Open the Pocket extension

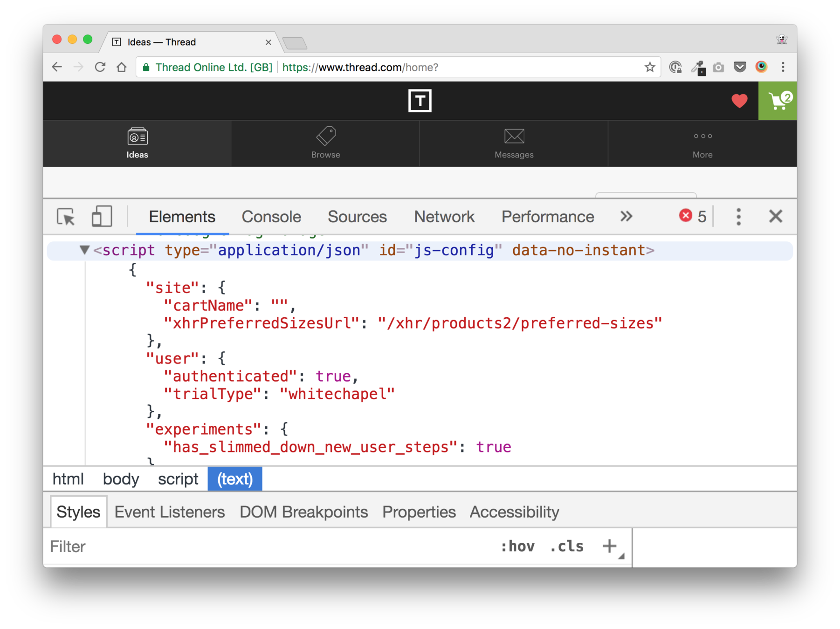740,67
